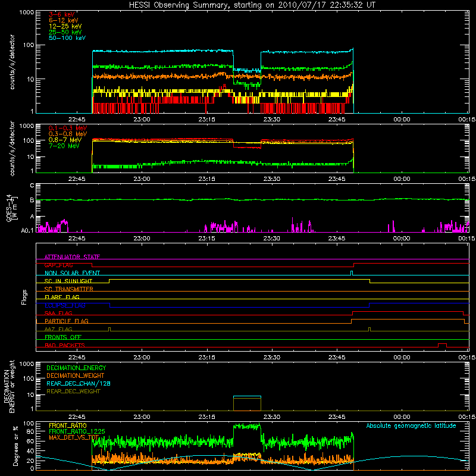The image size is (476, 476).
Task: Select the red 3-6 keV legend label
Action: (62, 14)
